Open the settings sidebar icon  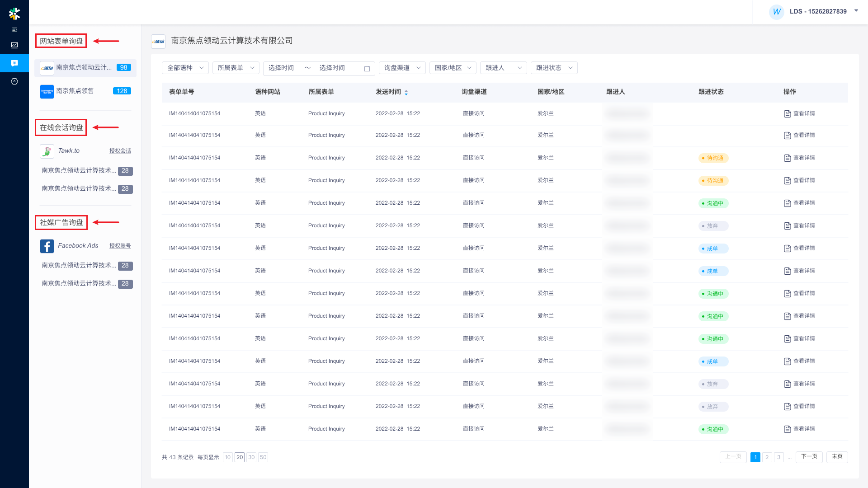pos(14,81)
